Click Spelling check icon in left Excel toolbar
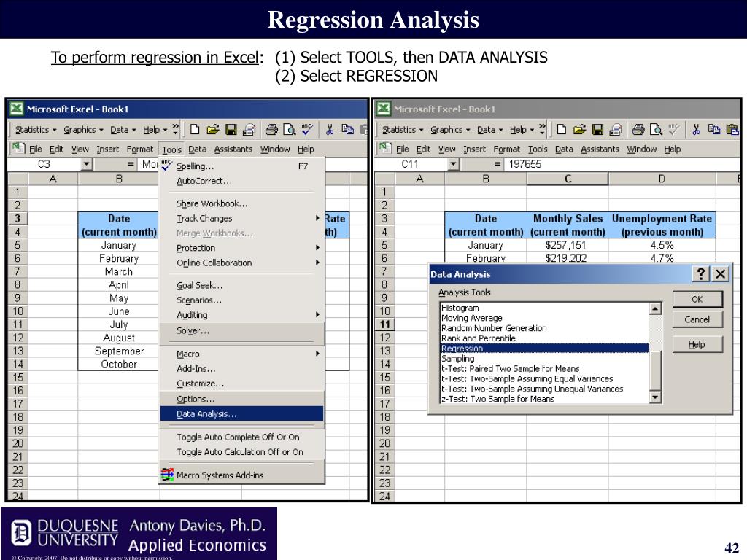747x560 pixels. coord(307,129)
